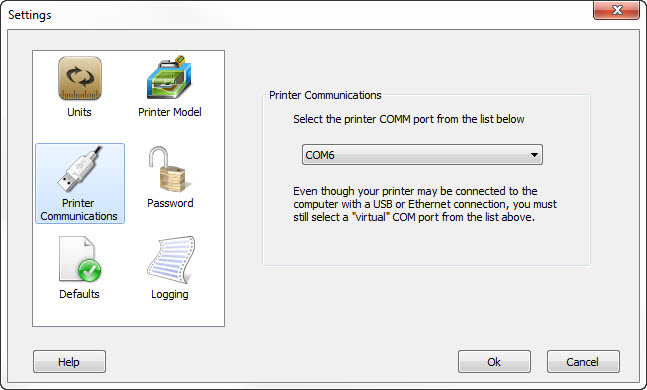Click the Help button
Viewport: 647px width, 390px height.
point(69,362)
